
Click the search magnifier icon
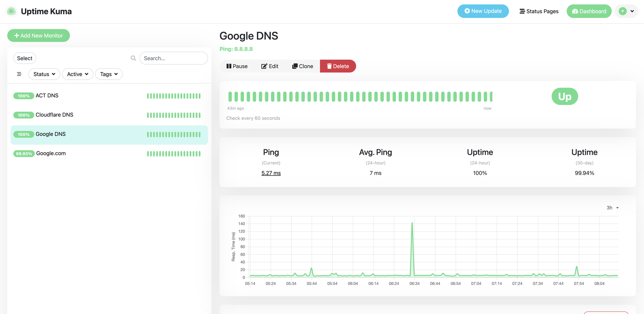coord(133,58)
